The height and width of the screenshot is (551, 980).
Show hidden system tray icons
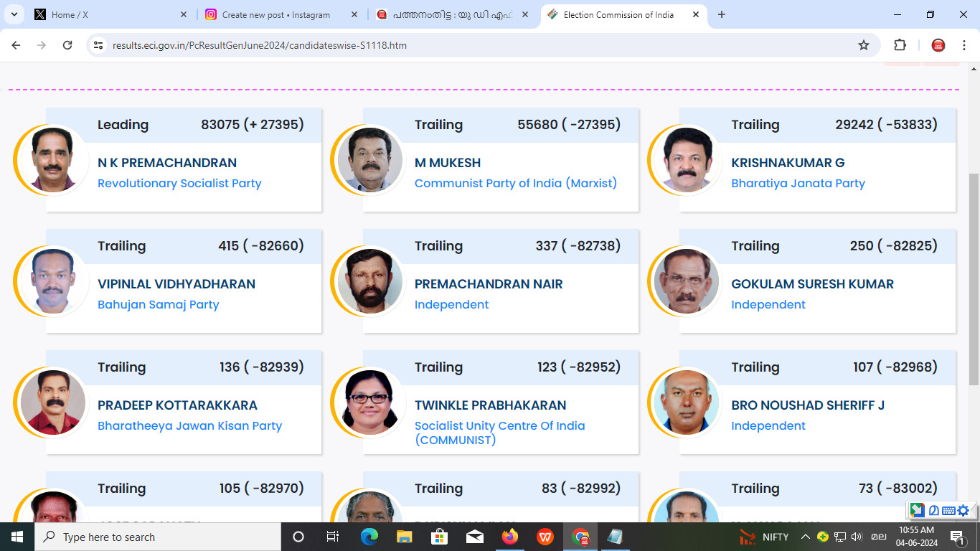806,537
